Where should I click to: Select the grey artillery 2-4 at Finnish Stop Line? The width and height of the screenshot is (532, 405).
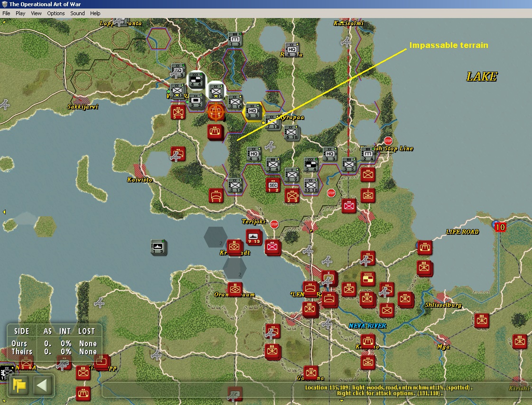tap(368, 154)
